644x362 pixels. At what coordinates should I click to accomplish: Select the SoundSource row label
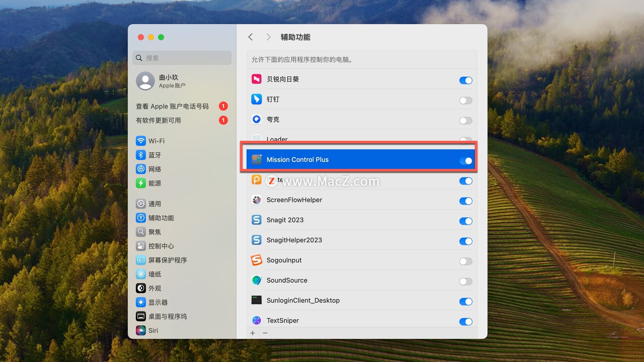click(287, 280)
